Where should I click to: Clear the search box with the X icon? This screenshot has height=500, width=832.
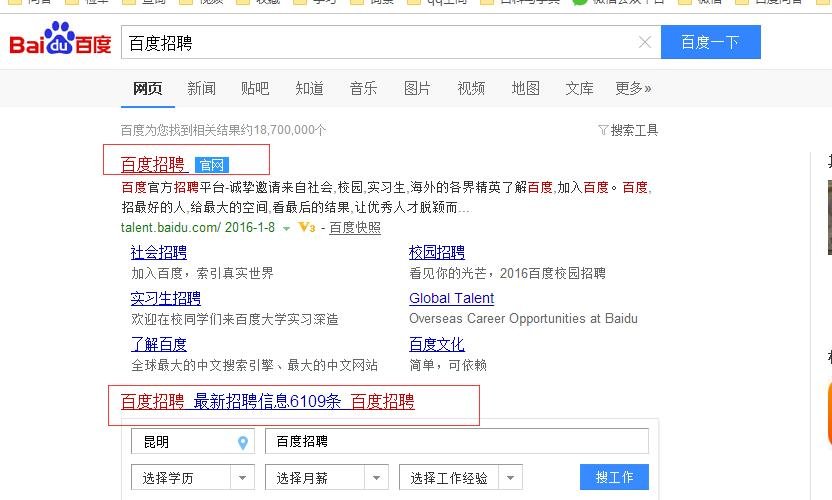click(645, 42)
